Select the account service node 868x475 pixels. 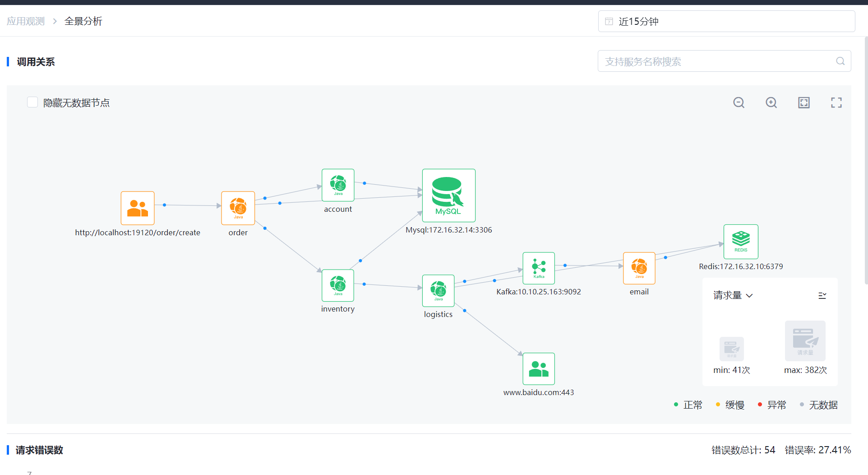338,185
